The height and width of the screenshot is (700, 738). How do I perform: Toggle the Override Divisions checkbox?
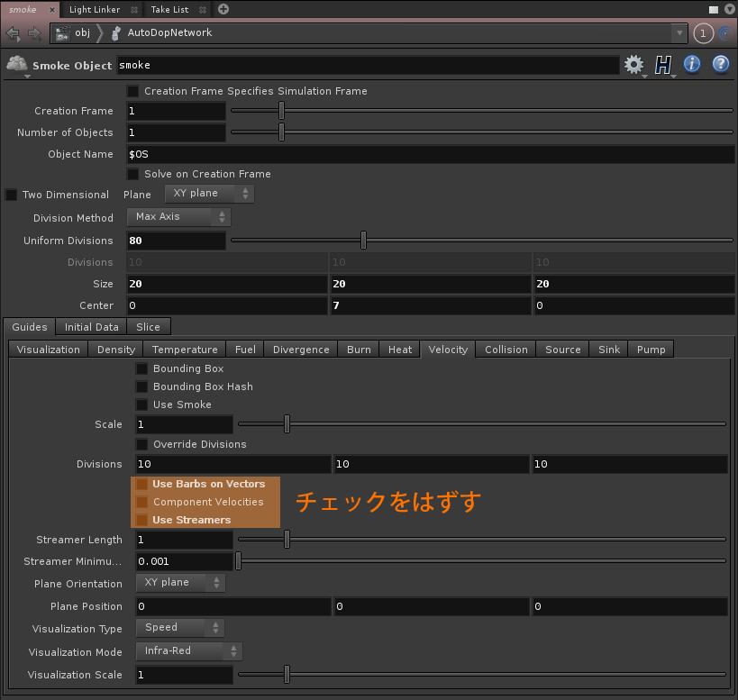(x=141, y=444)
